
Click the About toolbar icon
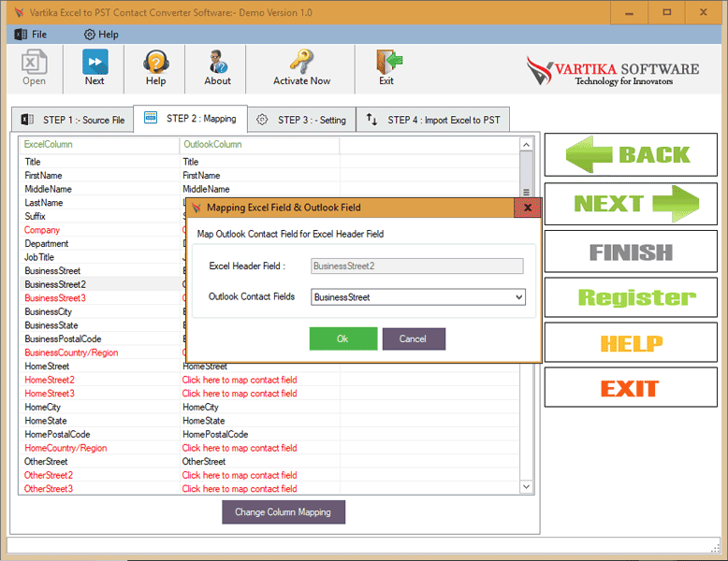[x=217, y=68]
